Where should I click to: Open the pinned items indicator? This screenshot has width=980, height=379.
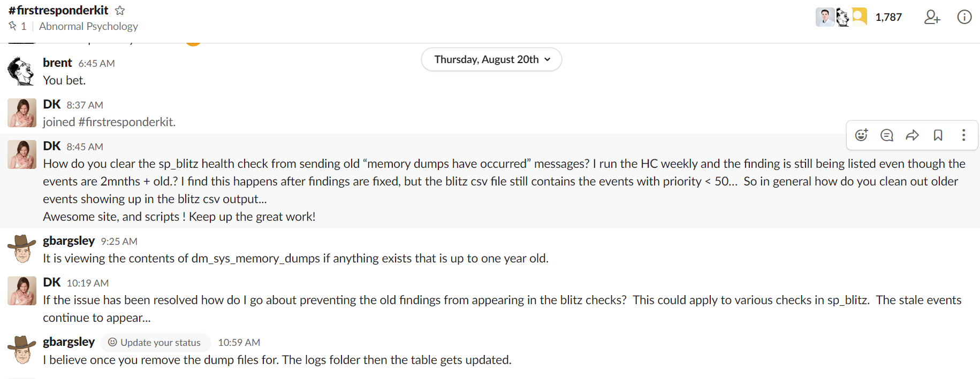17,26
